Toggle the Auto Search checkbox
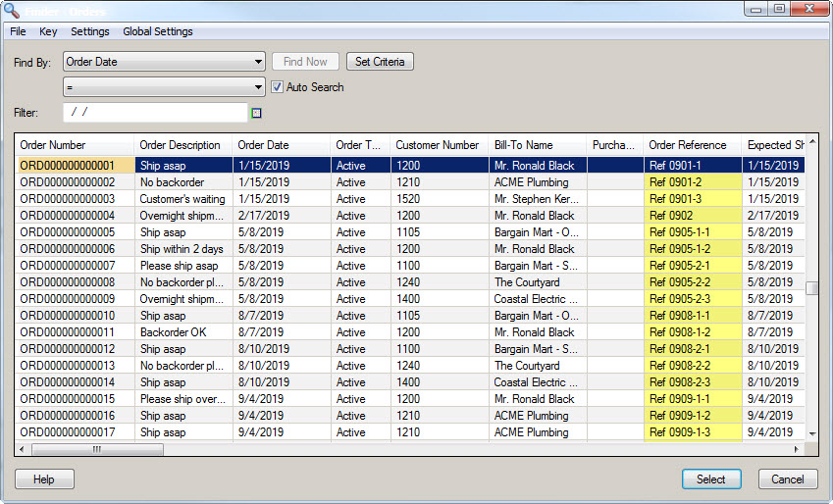 tap(277, 87)
